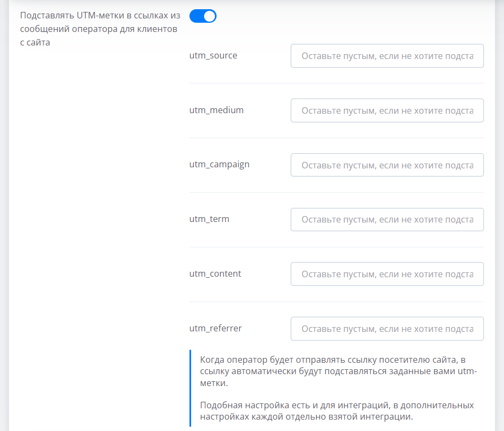Click the utm_source input field
The height and width of the screenshot is (431, 504).
[x=387, y=56]
